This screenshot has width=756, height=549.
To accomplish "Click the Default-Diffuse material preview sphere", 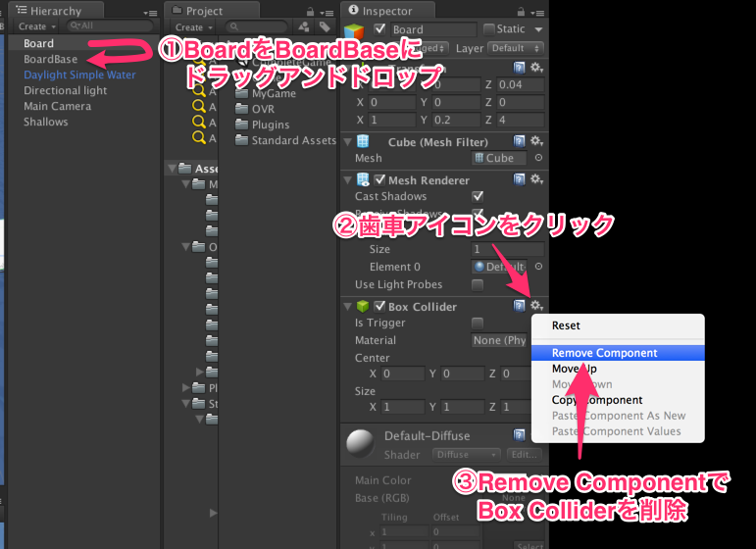I will click(x=360, y=443).
